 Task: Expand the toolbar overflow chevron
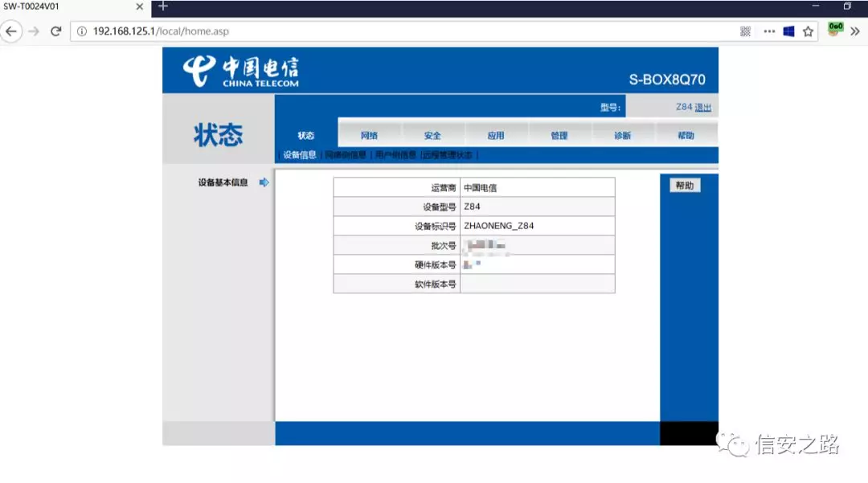pos(854,31)
